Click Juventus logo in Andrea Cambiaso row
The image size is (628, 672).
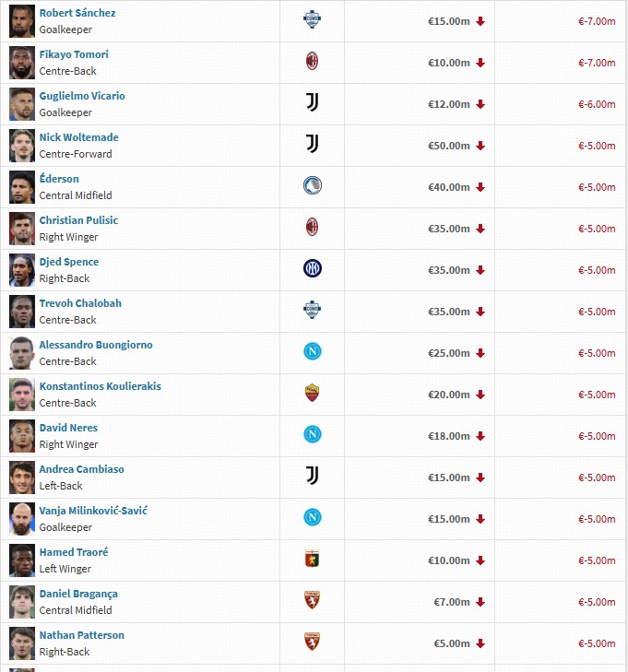(312, 476)
